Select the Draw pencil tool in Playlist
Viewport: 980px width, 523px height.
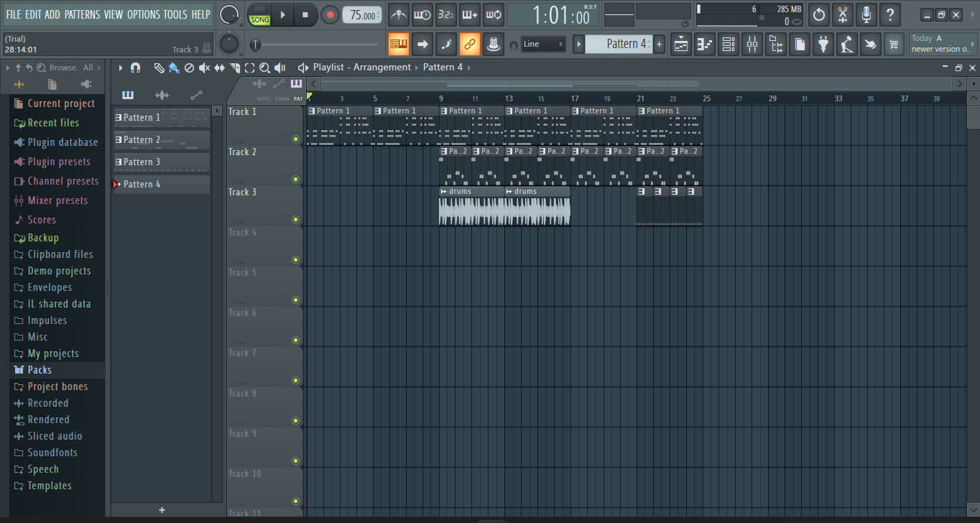tap(159, 68)
